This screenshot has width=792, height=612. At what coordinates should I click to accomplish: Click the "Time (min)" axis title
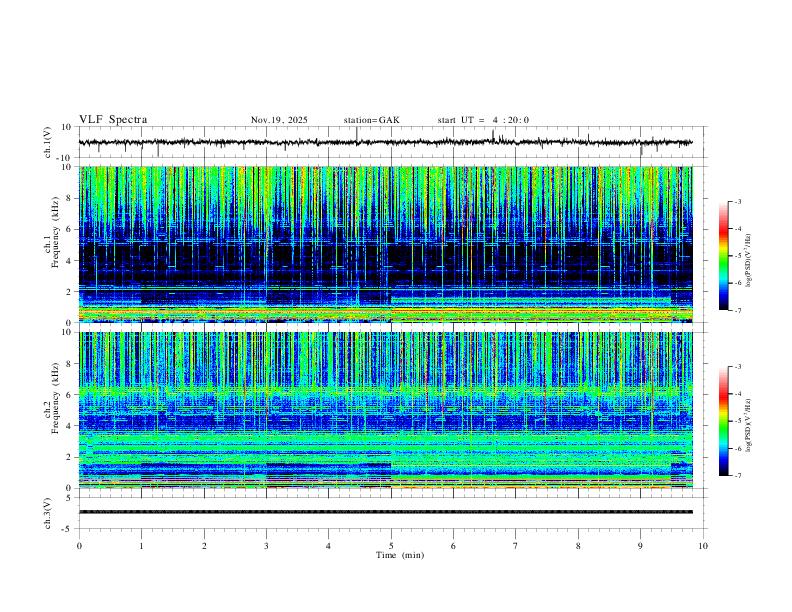pyautogui.click(x=400, y=555)
